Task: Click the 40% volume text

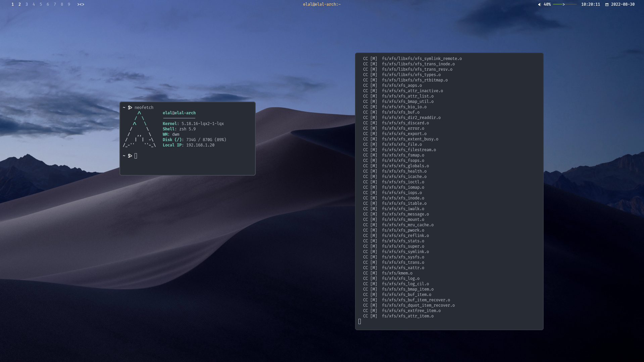Action: (x=547, y=4)
